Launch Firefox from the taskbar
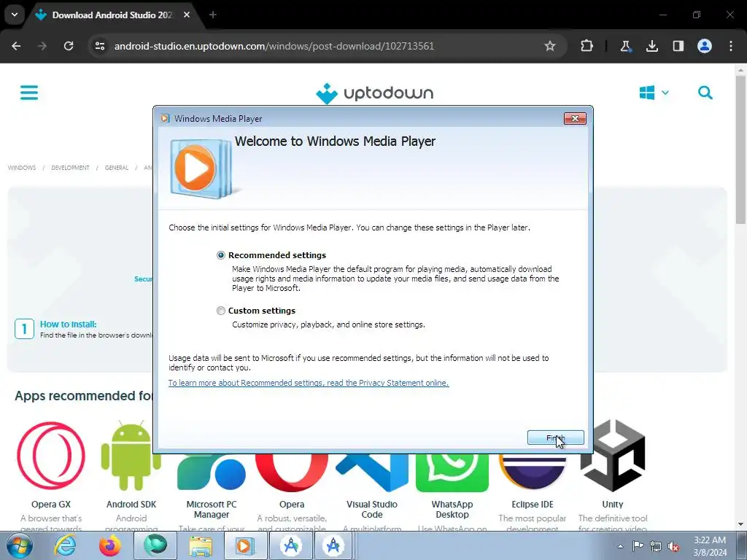 (110, 545)
